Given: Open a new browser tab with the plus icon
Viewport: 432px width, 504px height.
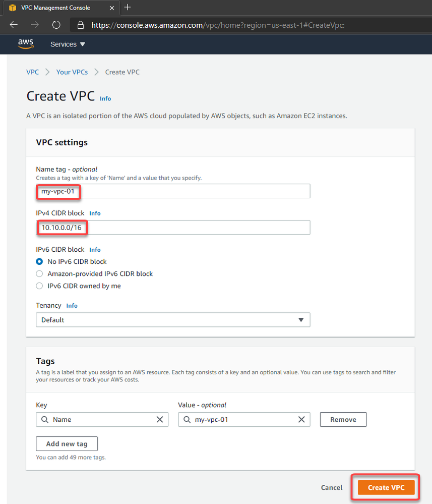Looking at the screenshot, I should point(128,7).
